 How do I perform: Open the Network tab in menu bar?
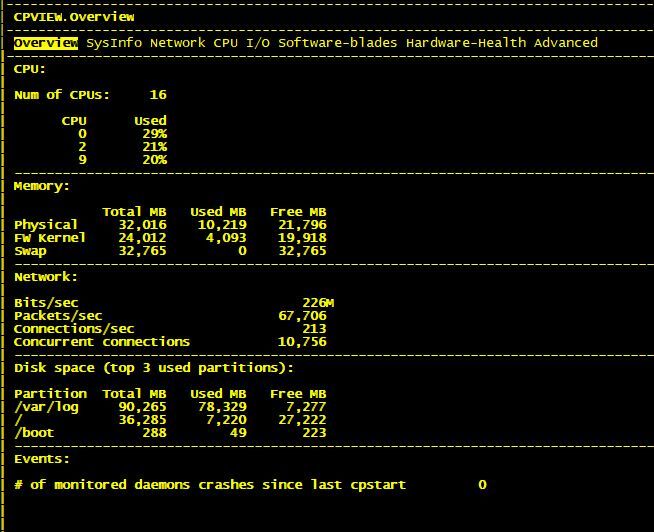tap(177, 43)
